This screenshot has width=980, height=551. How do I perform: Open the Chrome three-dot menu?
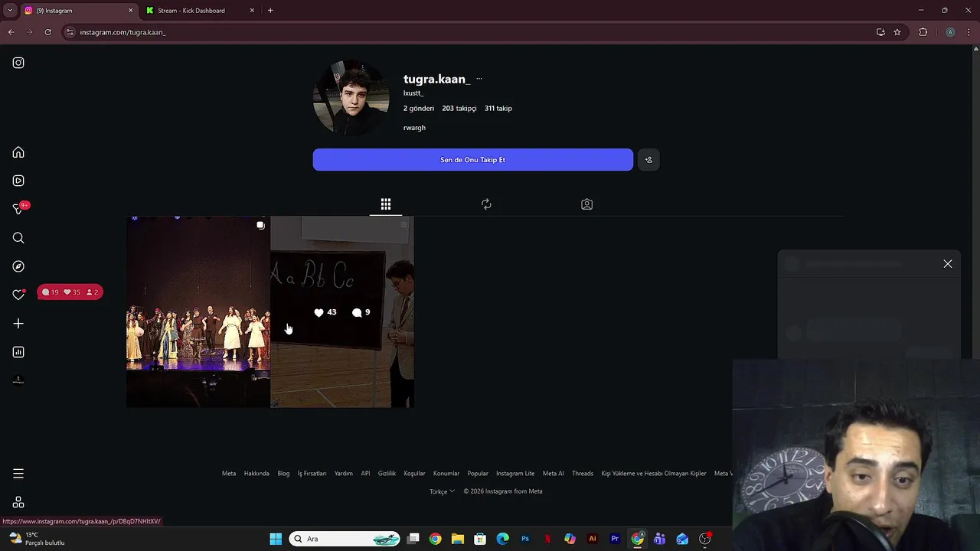tap(969, 32)
